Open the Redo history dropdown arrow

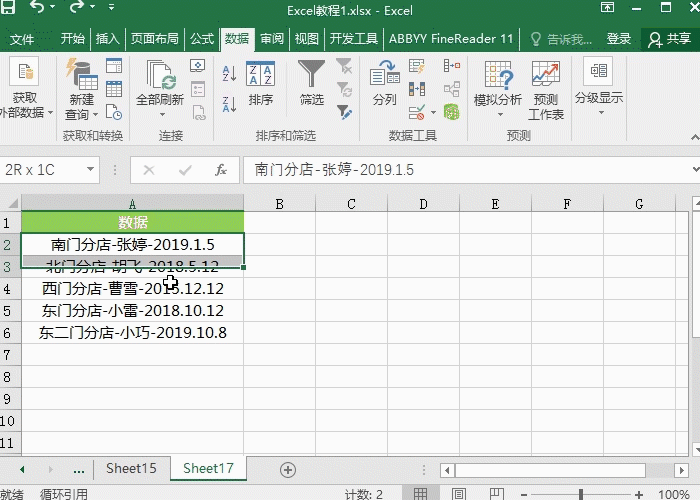click(92, 6)
